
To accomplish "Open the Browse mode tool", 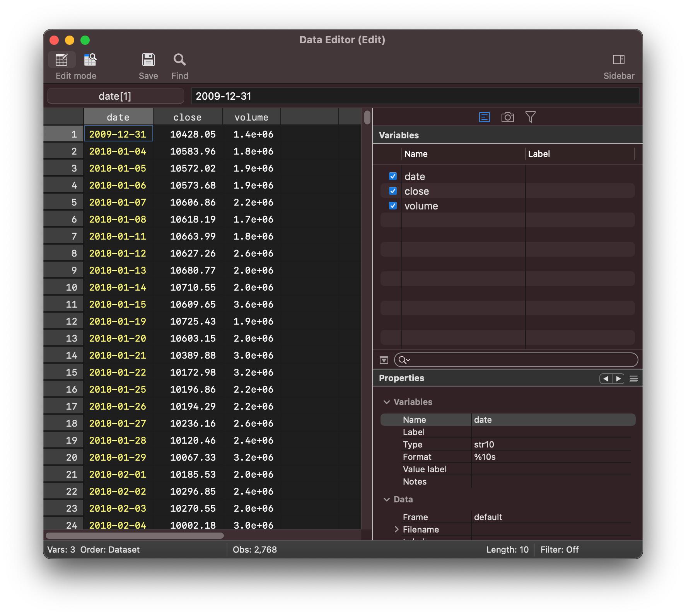I will (90, 60).
